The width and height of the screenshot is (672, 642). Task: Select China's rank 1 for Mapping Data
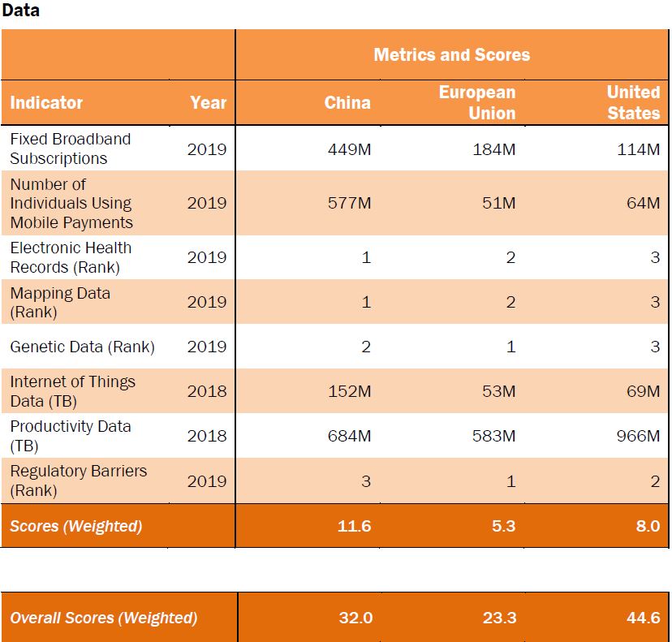(366, 302)
